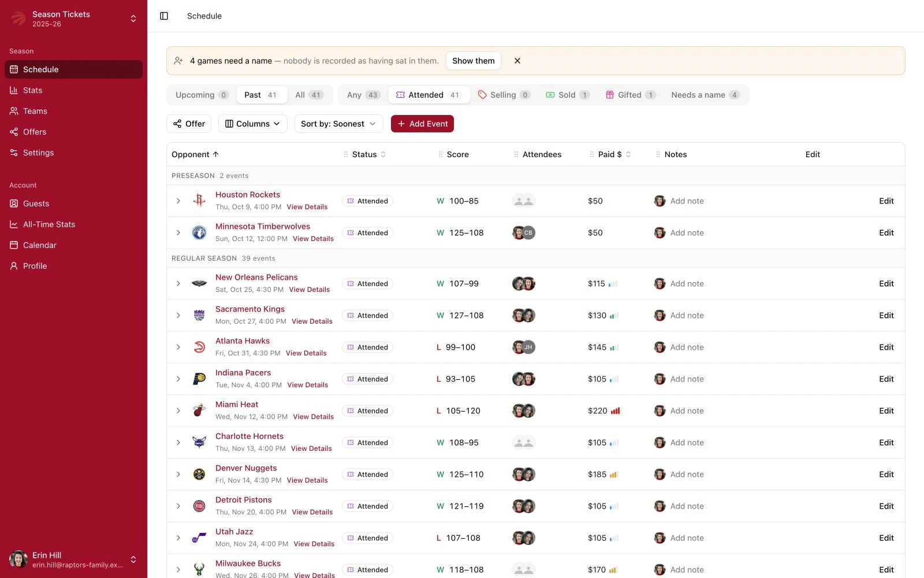
Task: Click Sacramento Kings logo
Action: pyautogui.click(x=199, y=315)
